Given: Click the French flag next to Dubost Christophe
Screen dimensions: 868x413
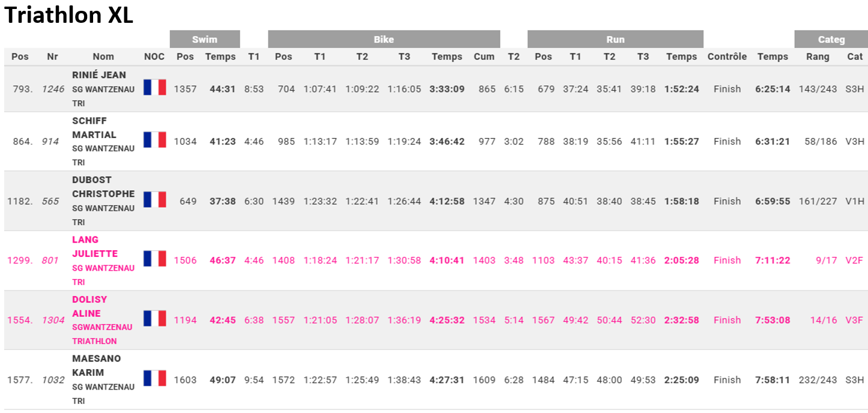Looking at the screenshot, I should [154, 199].
